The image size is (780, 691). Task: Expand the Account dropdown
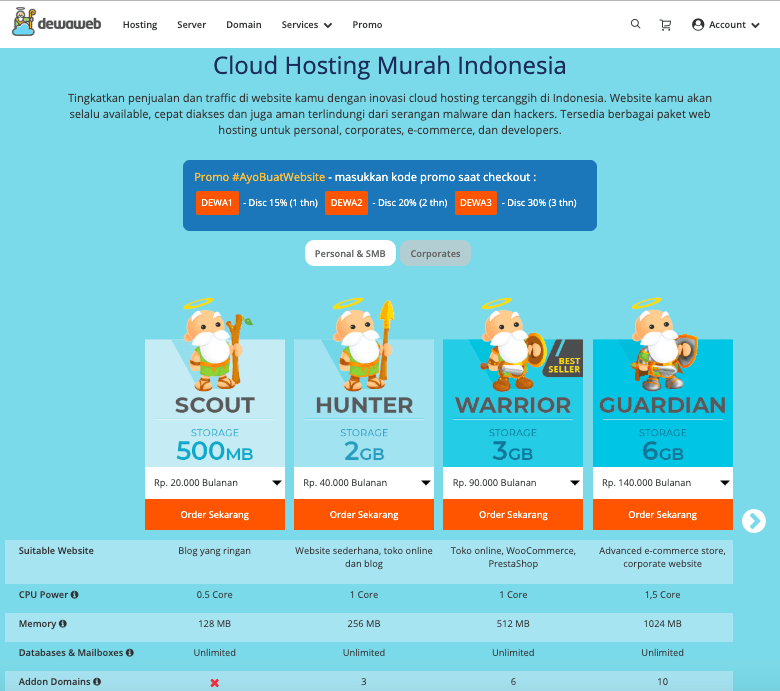click(x=726, y=24)
